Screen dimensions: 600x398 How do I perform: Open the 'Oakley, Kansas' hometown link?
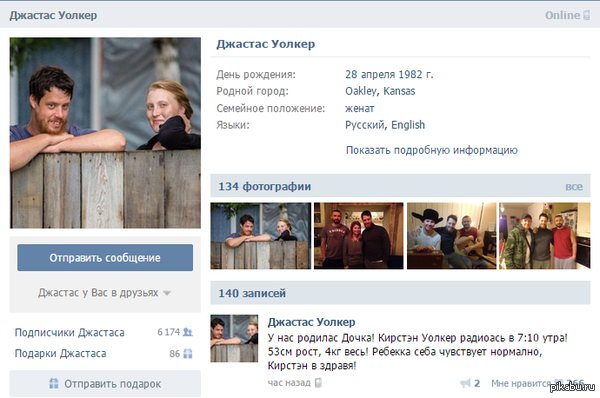tap(380, 91)
